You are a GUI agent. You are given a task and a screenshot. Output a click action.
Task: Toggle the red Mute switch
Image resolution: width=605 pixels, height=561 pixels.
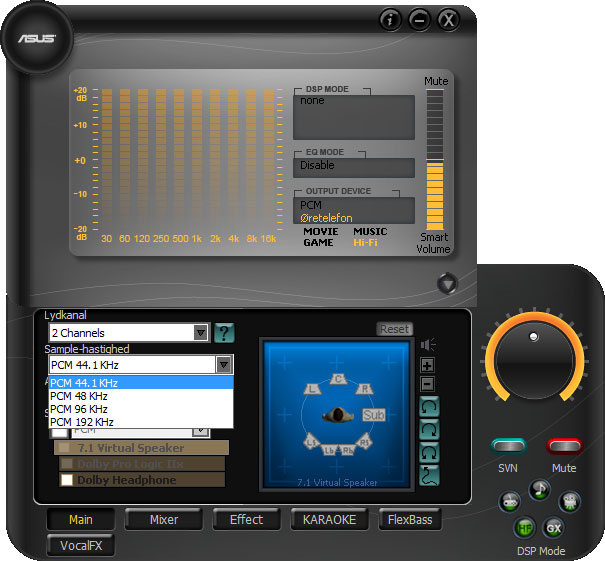pos(564,446)
